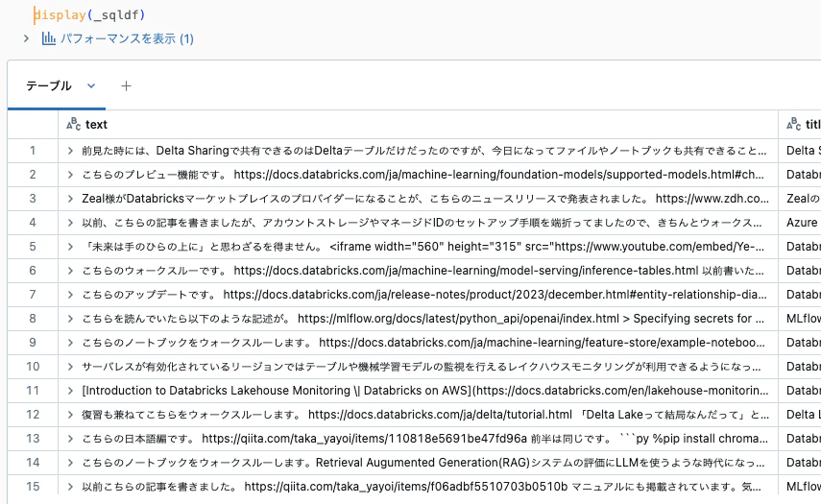821x504 pixels.
Task: Expand row 15 以前こちらの記事 text cell
Action: click(70, 487)
